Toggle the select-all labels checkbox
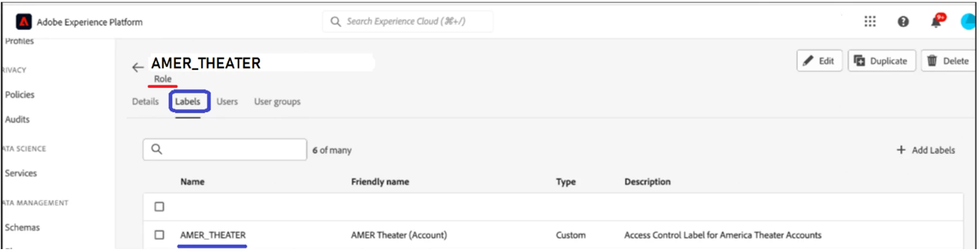The image size is (980, 252). click(159, 207)
